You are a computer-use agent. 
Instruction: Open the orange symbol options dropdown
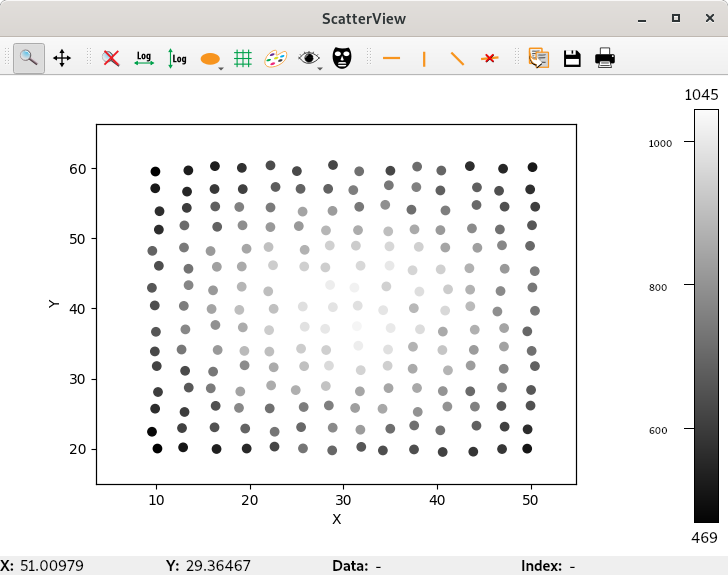[x=211, y=59]
